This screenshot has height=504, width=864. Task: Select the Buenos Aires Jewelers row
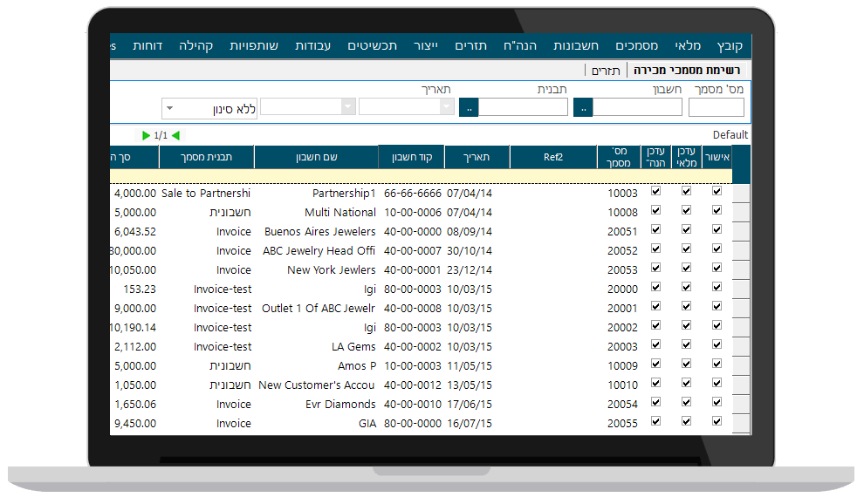[x=421, y=232]
